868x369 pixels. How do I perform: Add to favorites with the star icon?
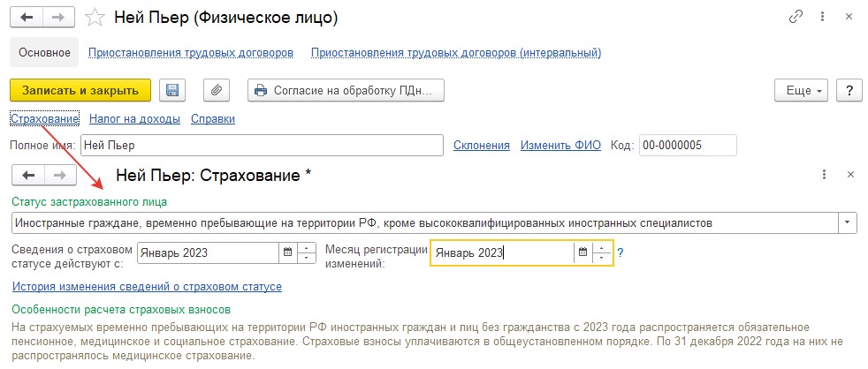tap(95, 19)
